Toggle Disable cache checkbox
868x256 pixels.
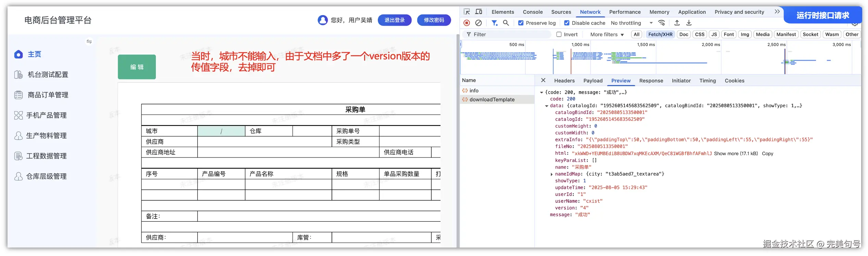(x=567, y=23)
